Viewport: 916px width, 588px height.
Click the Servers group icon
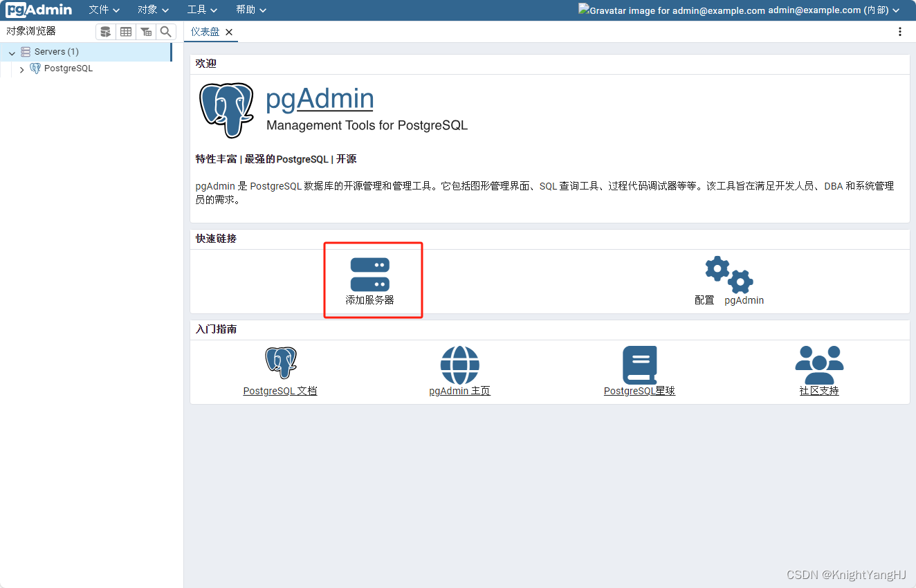[x=26, y=52]
